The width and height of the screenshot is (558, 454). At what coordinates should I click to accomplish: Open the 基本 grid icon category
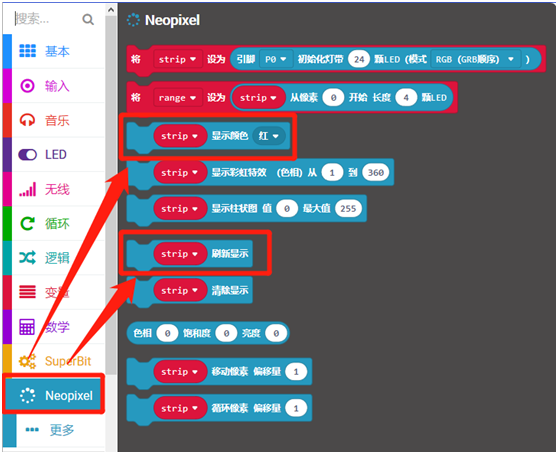click(x=54, y=51)
